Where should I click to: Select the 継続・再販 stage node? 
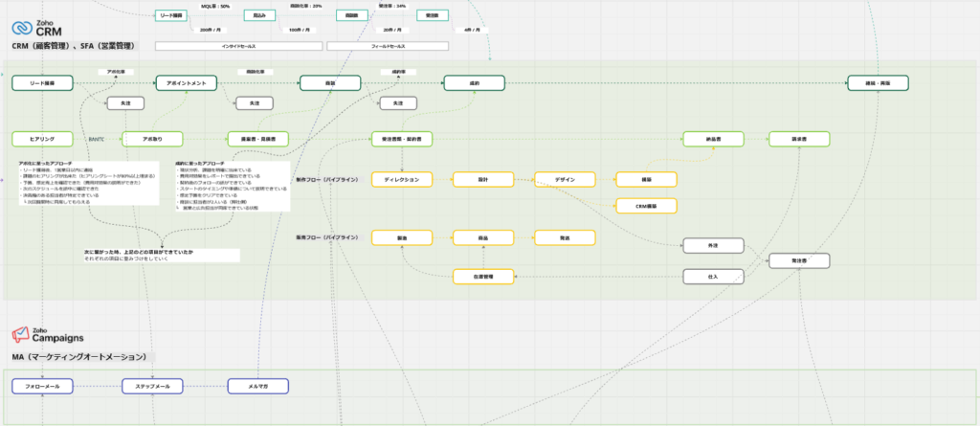click(878, 83)
